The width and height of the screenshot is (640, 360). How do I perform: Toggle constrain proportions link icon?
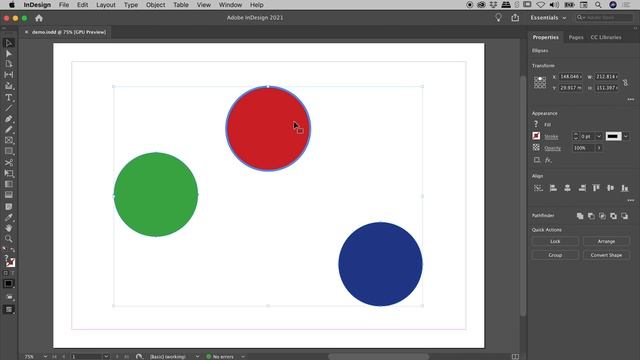625,82
